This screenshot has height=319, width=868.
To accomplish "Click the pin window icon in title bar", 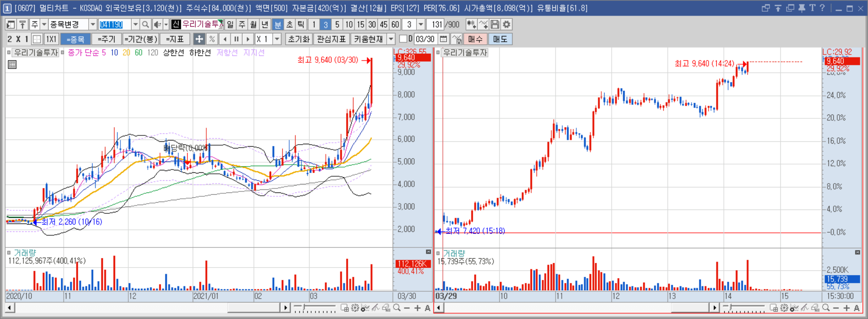I will pyautogui.click(x=801, y=8).
